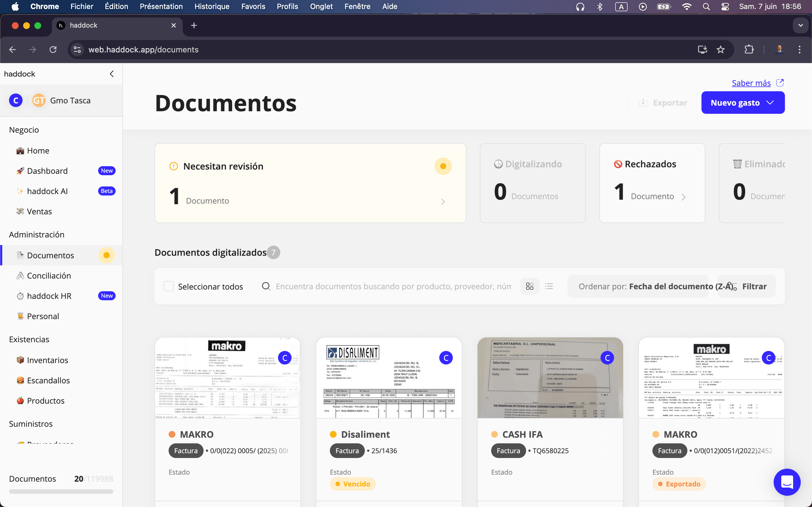
Task: Open the Conciliación section
Action: pos(49,275)
